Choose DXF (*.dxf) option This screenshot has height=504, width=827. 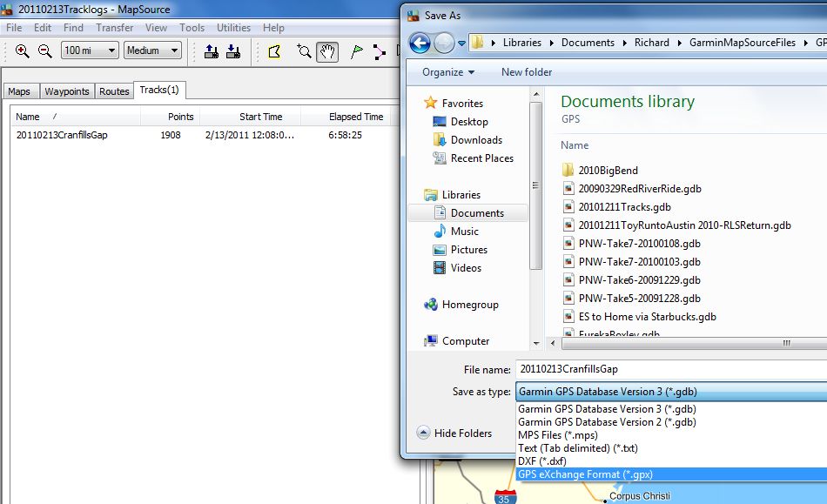click(672, 461)
